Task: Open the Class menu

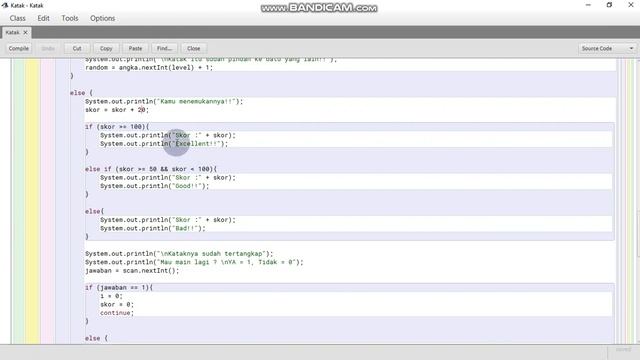Action: pyautogui.click(x=18, y=18)
